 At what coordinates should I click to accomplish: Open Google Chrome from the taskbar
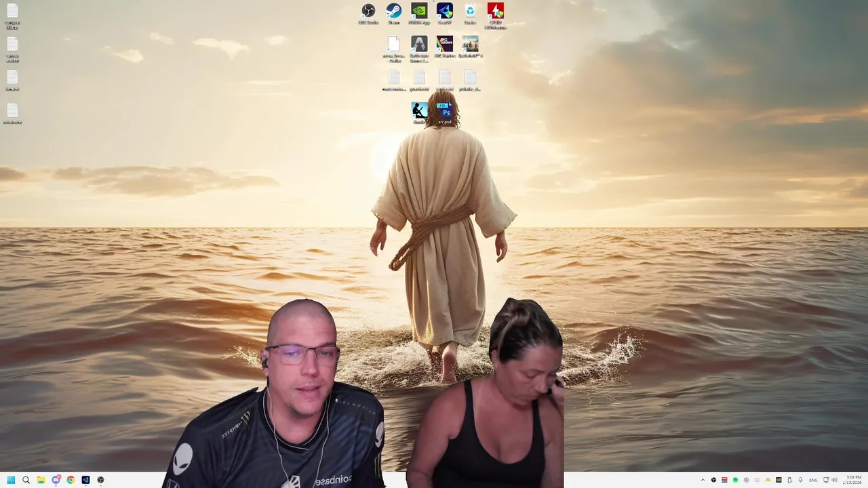(71, 480)
